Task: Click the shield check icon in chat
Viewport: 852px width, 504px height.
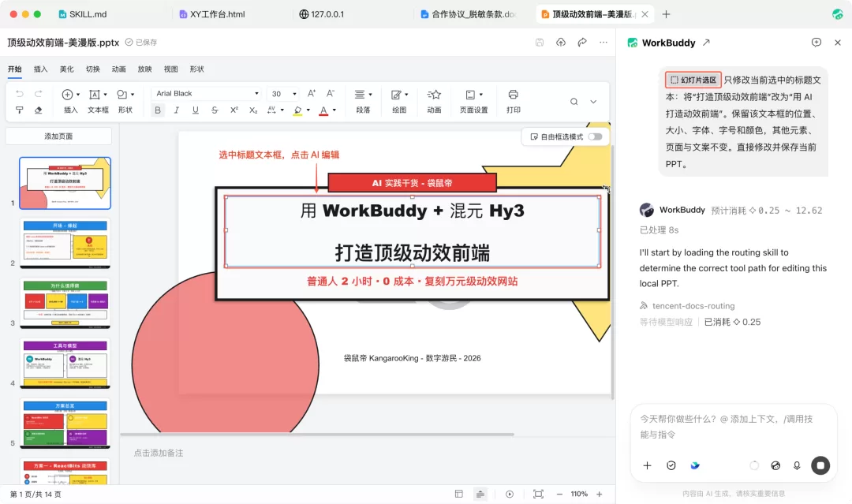Action: (x=671, y=465)
